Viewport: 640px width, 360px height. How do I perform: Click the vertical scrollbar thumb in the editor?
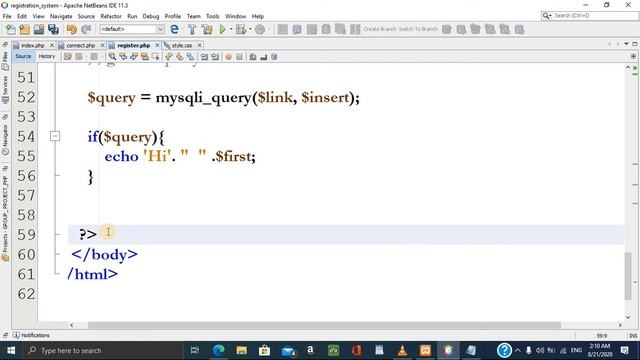628,276
